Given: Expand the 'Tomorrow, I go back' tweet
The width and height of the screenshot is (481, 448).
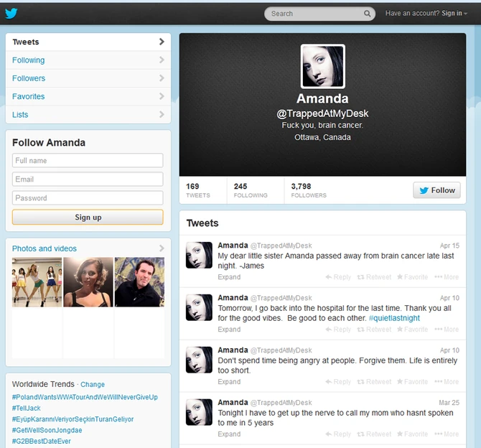Looking at the screenshot, I should point(229,330).
